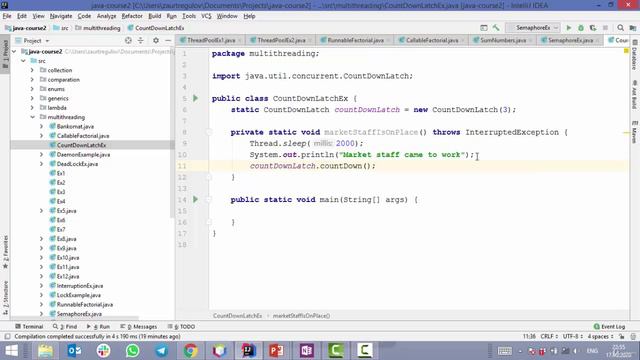Click UTF-8 encoding in status bar
640x360 pixels.
pyautogui.click(x=573, y=336)
